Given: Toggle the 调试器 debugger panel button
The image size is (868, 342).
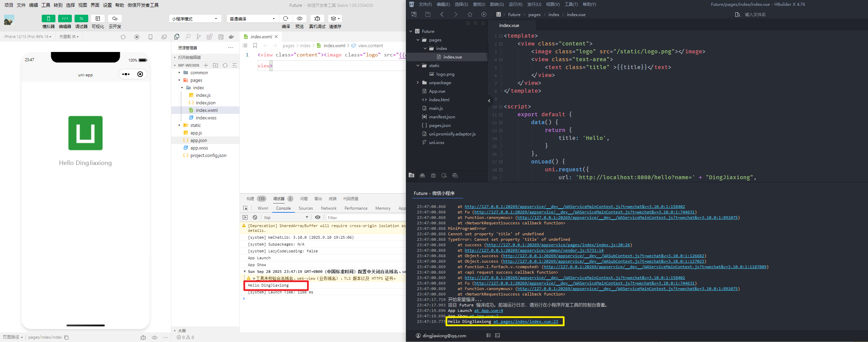Looking at the screenshot, I should click(x=81, y=18).
